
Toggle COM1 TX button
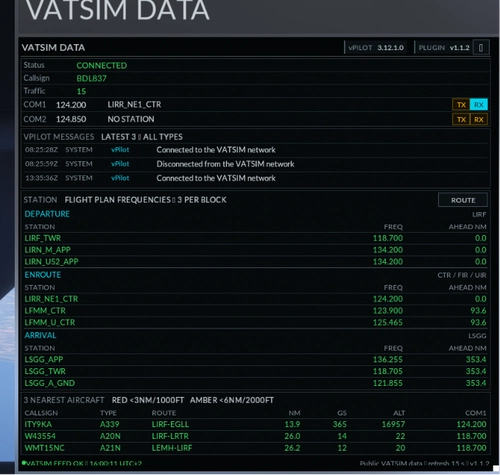point(461,105)
